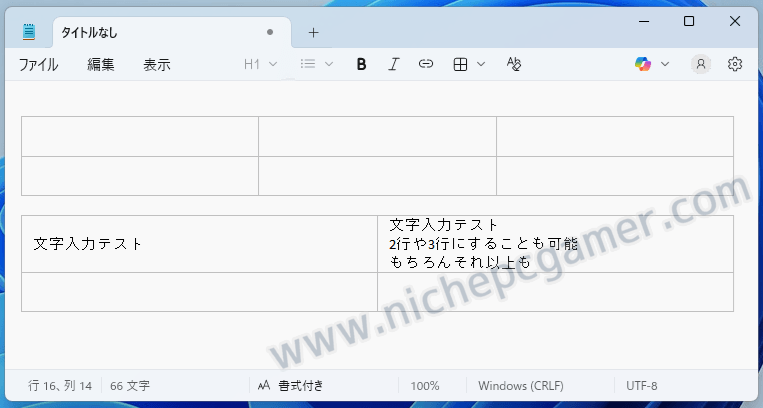Image resolution: width=763 pixels, height=408 pixels.
Task: Open the ファイル menu
Action: tap(38, 64)
